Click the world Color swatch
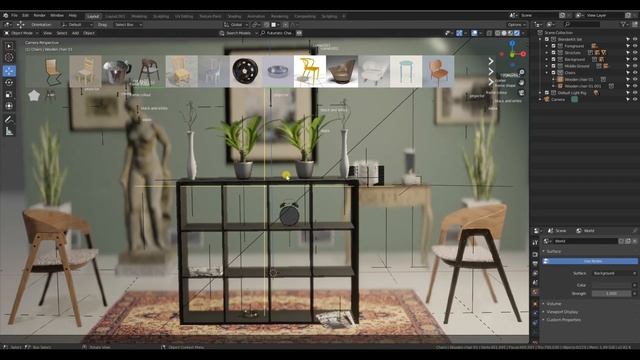Viewport: 640px width, 360px height. [x=612, y=285]
